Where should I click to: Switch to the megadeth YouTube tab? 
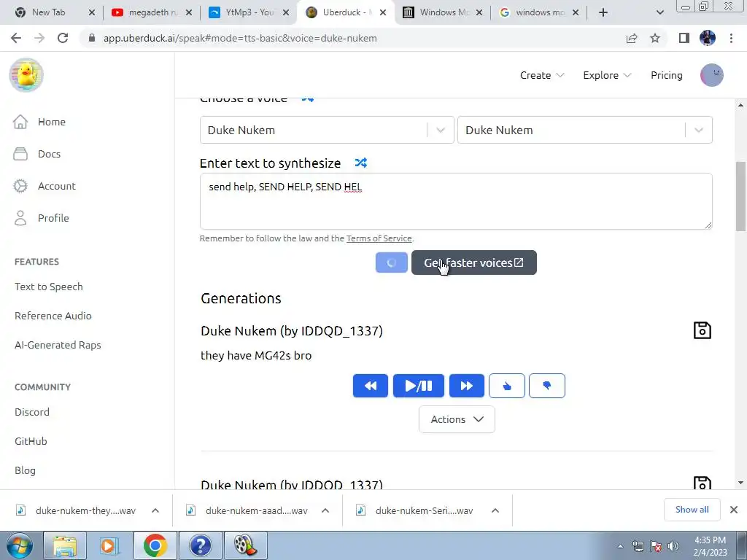tap(152, 12)
